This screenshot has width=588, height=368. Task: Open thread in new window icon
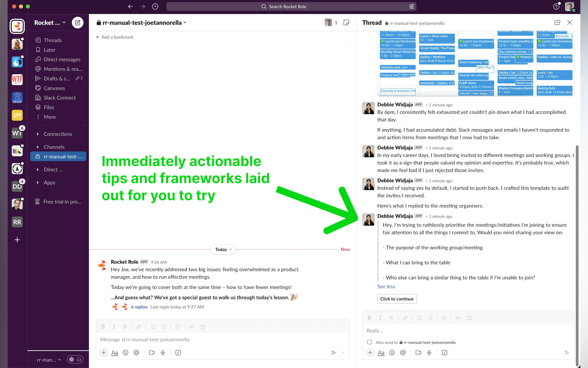pyautogui.click(x=557, y=23)
